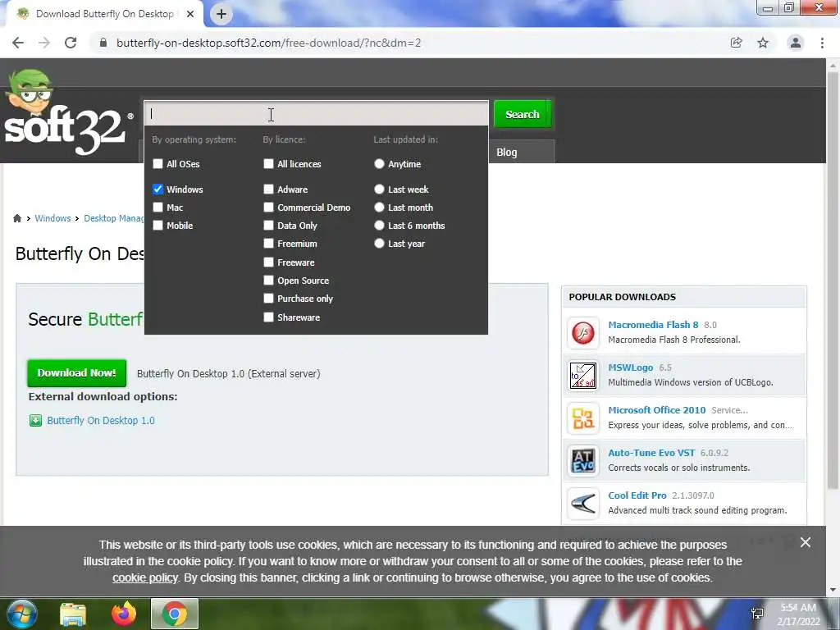Check the Shareware checkbox

click(x=268, y=317)
